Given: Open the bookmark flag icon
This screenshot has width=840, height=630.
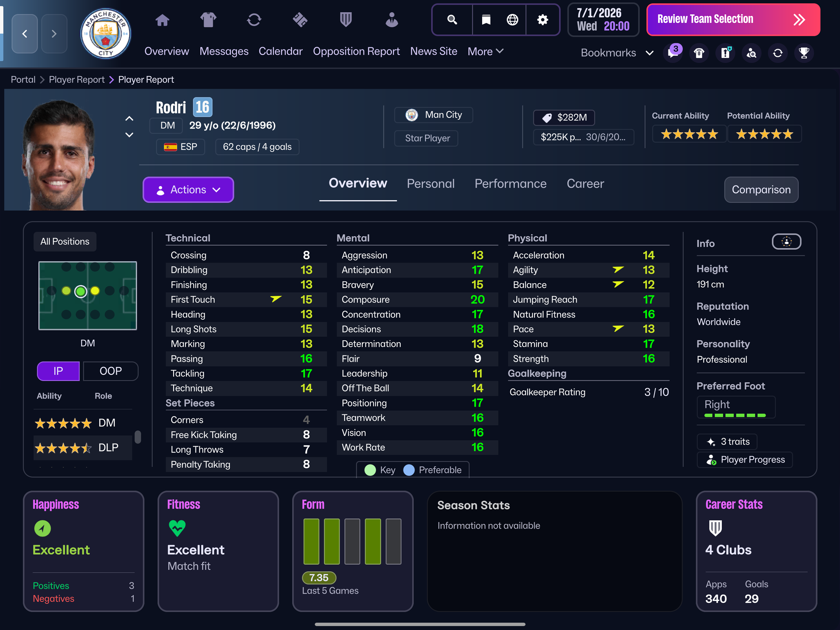Looking at the screenshot, I should coord(486,20).
